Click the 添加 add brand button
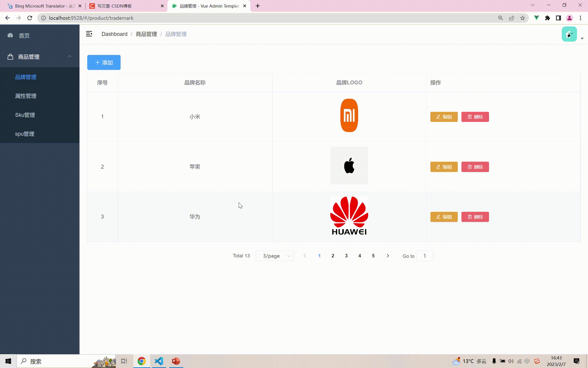The image size is (588, 368). [104, 62]
